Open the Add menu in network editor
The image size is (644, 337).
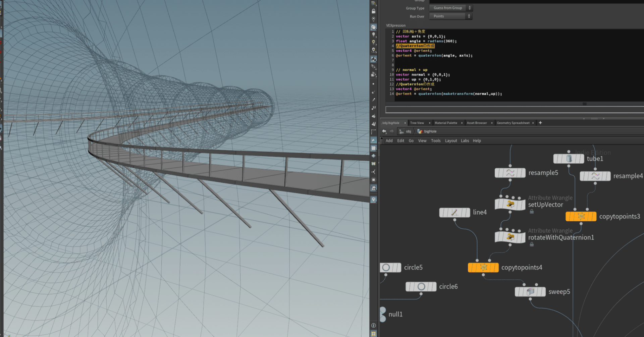pos(389,141)
